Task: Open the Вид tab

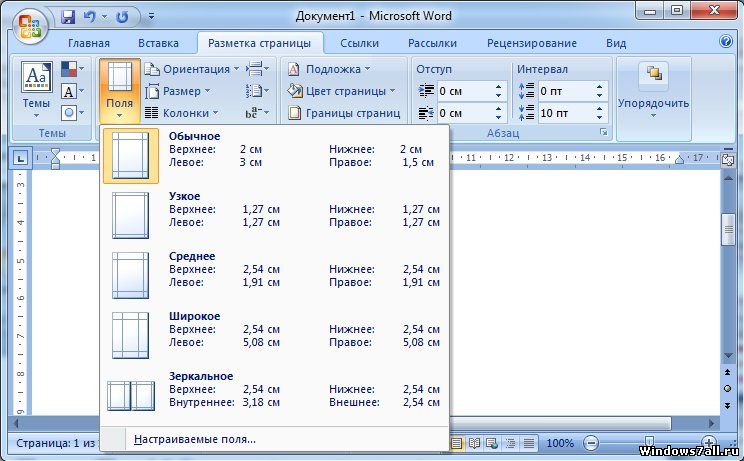Action: coord(616,43)
